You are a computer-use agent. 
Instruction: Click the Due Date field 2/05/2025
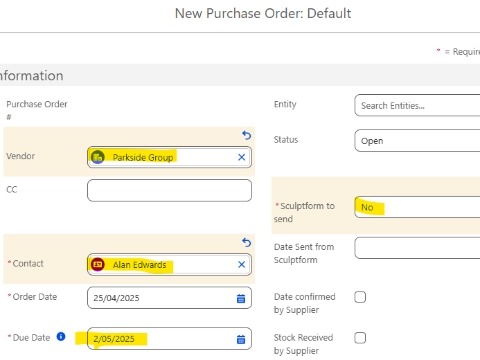point(169,339)
